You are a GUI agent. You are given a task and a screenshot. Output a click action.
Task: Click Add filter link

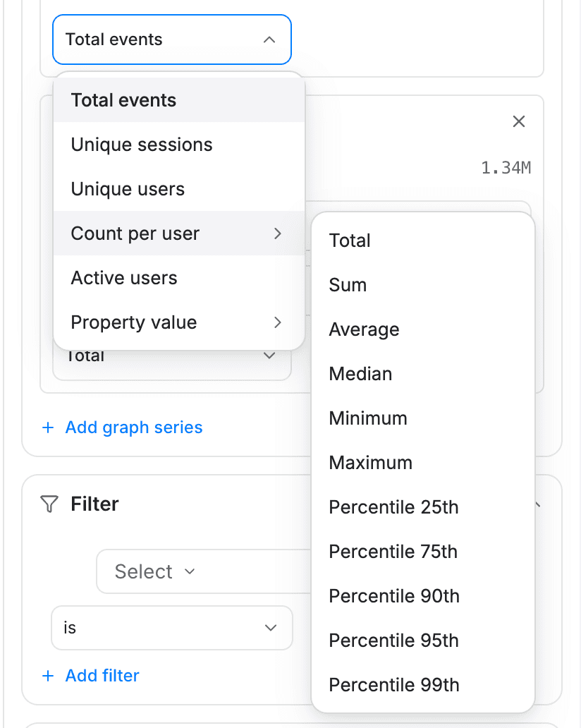click(x=102, y=676)
